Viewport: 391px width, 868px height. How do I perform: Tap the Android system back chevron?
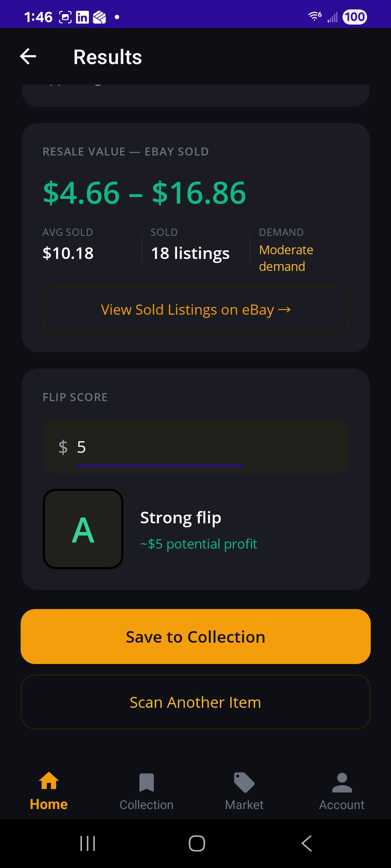pos(307,843)
